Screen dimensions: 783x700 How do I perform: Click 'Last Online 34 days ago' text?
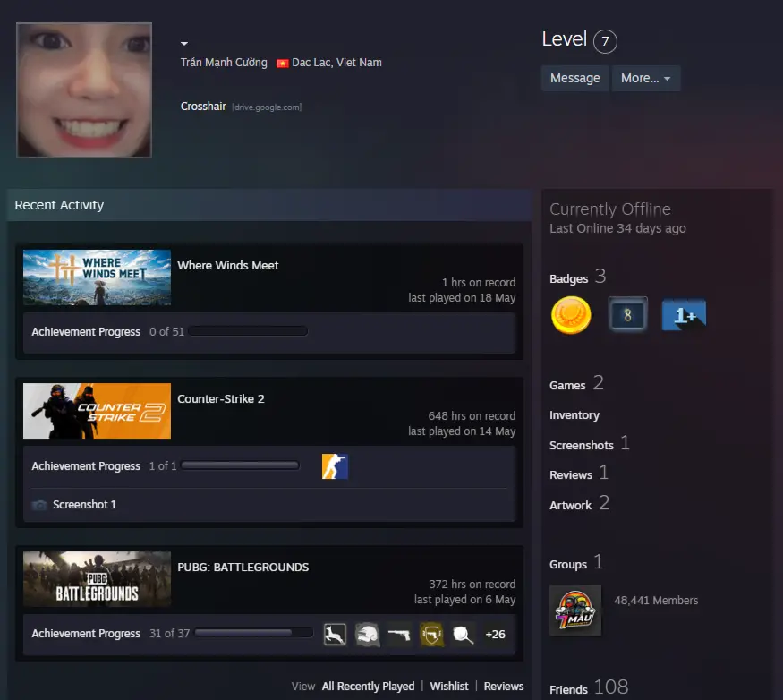click(x=617, y=228)
